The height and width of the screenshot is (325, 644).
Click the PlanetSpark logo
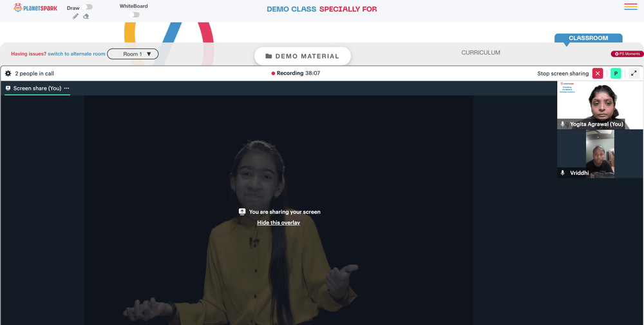click(35, 7)
